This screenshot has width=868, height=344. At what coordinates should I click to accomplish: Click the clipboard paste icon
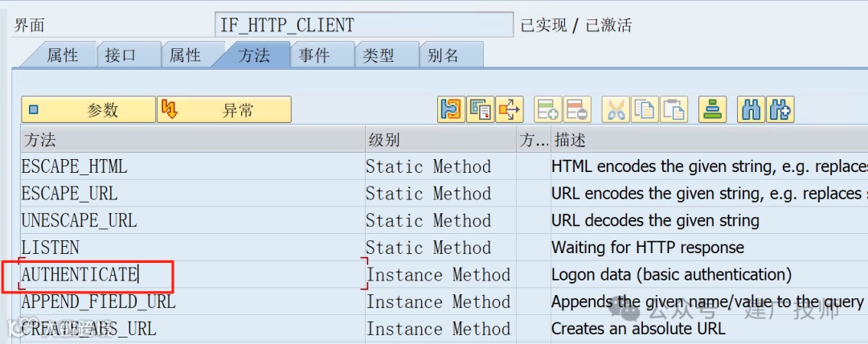pos(674,109)
